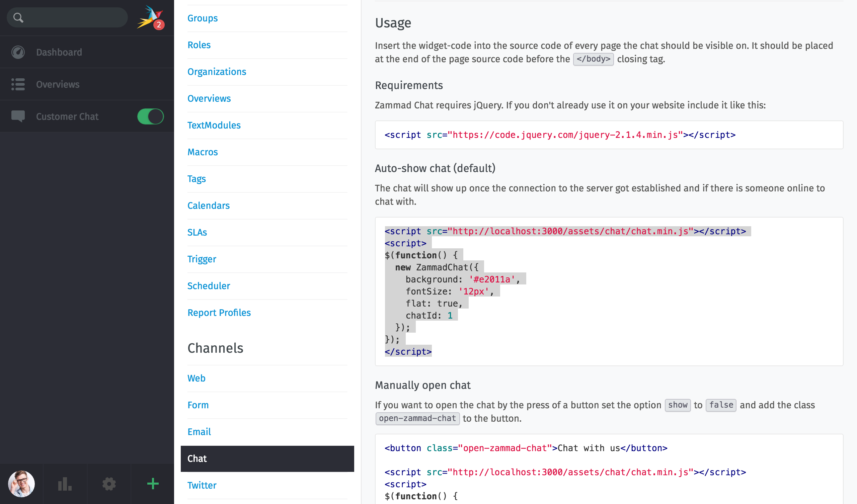The width and height of the screenshot is (857, 504).
Task: Open Trigger settings
Action: (202, 259)
